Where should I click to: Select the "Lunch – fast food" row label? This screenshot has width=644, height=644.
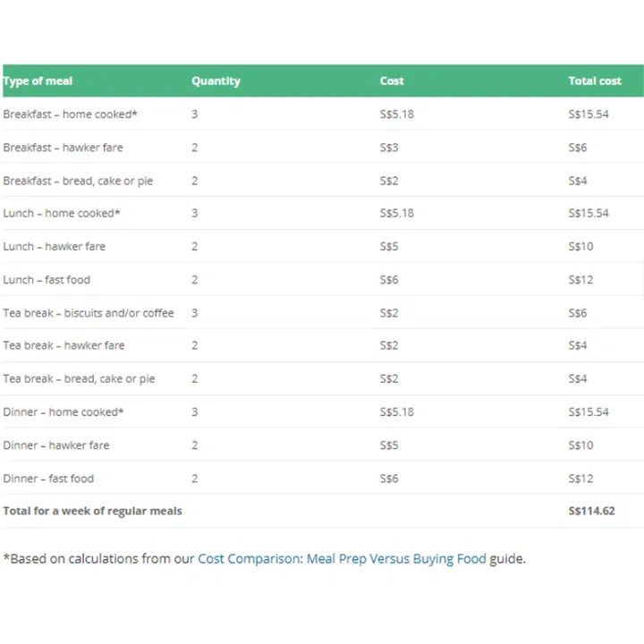click(47, 280)
